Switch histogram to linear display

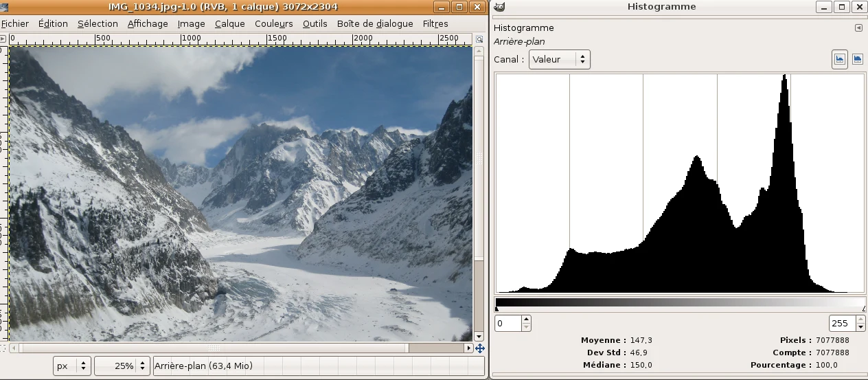click(839, 59)
